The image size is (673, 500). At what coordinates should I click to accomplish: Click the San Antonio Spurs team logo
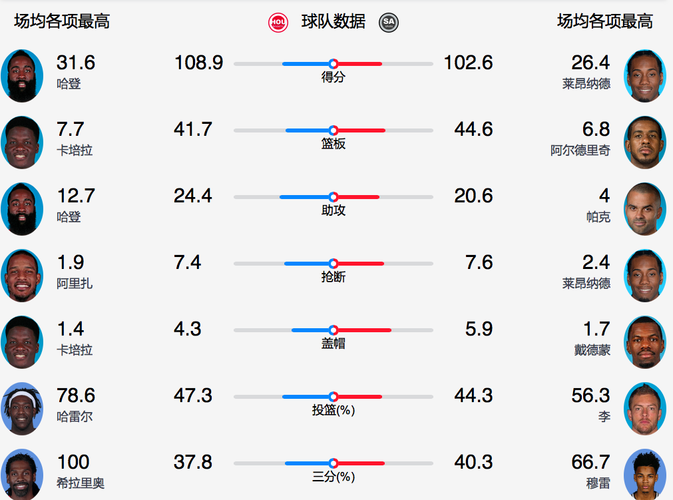[x=388, y=22]
